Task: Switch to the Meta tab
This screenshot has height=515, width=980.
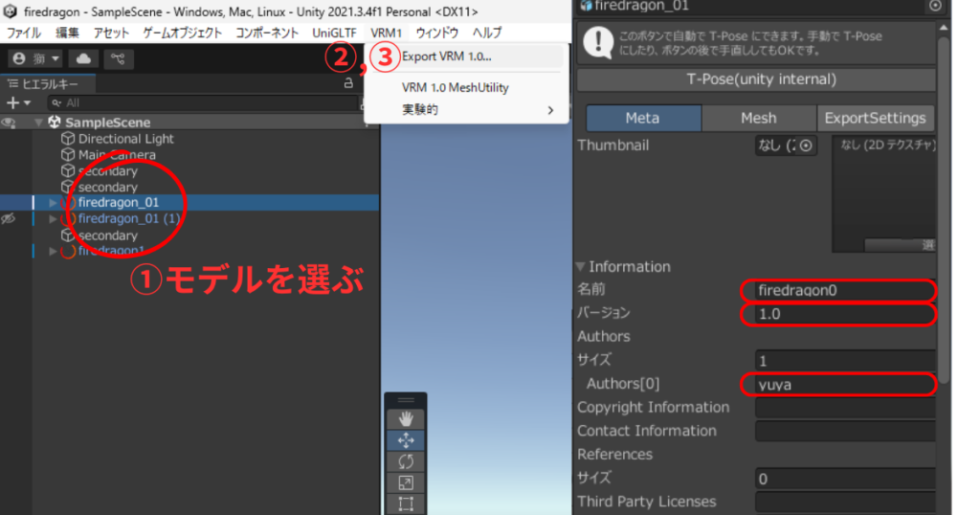Action: 643,118
